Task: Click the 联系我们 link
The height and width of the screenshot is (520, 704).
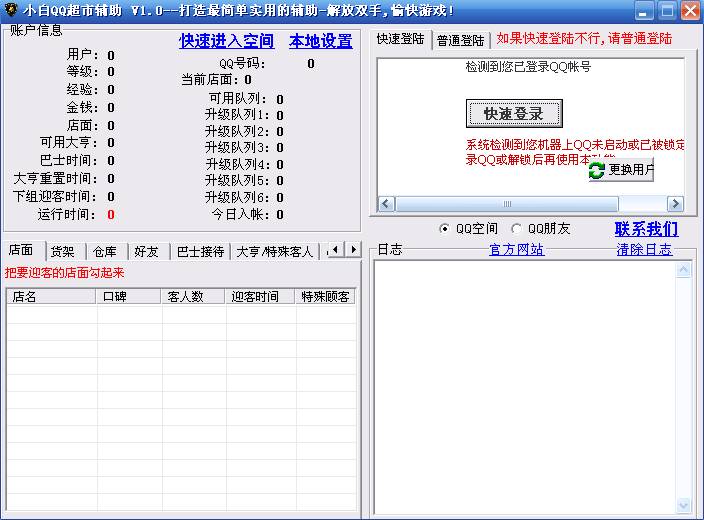Action: [646, 229]
